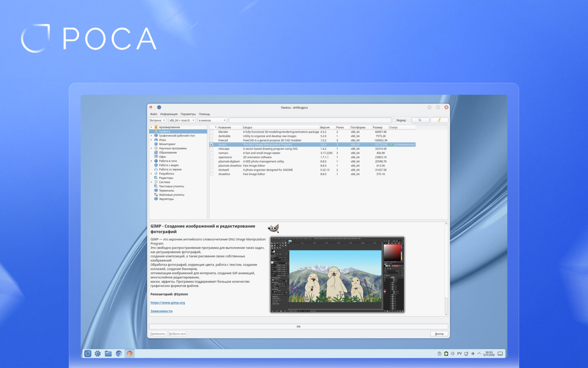Check the blender package checkbox

(x=212, y=132)
